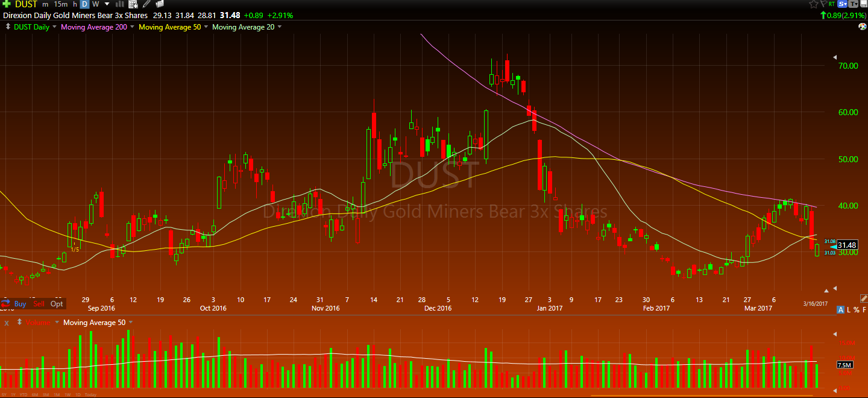
Task: Click the 31.48 current price label
Action: [x=847, y=245]
